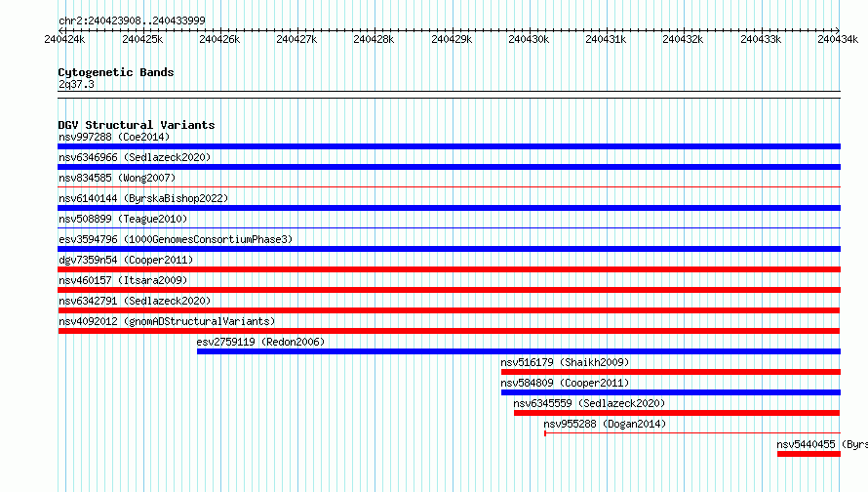
Task: Open nsv584809 (Cooper2011) variant label
Action: coord(565,383)
